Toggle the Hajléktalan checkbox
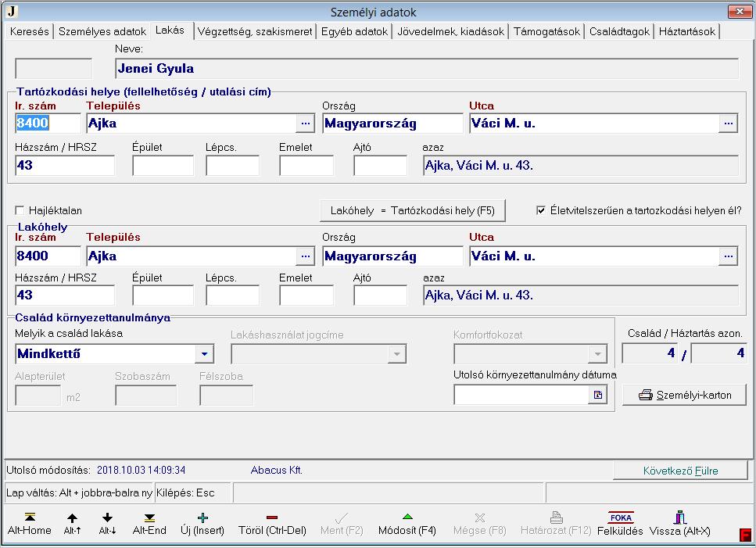756x548 pixels. (x=20, y=210)
